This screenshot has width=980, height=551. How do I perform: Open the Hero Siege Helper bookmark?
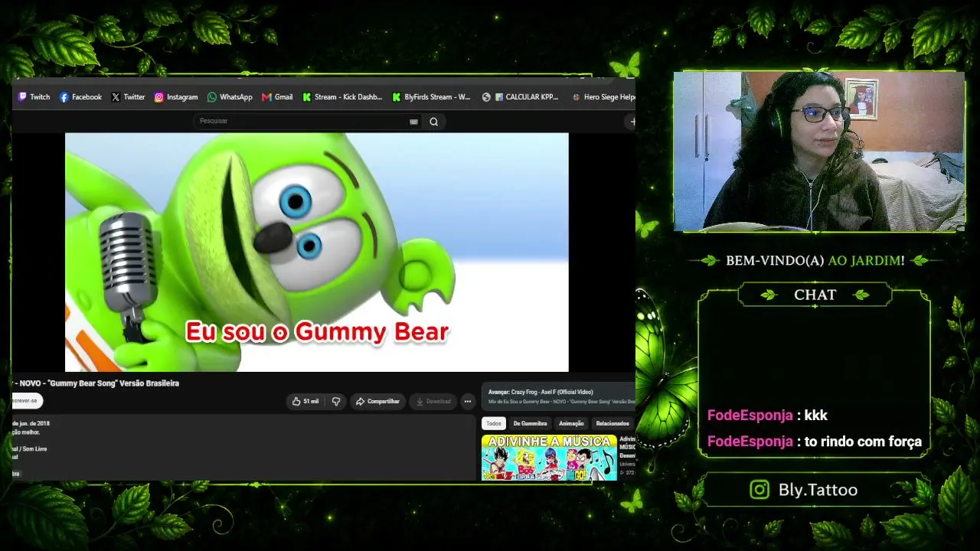pyautogui.click(x=603, y=97)
